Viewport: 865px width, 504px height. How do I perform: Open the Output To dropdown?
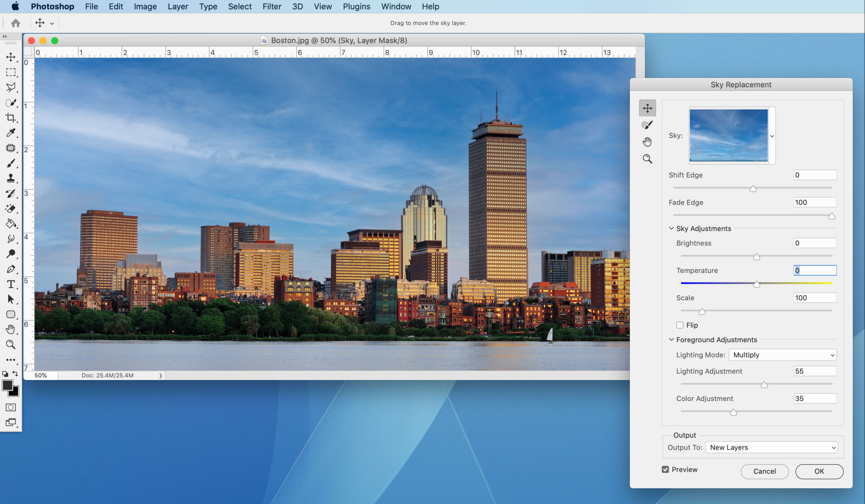[772, 447]
